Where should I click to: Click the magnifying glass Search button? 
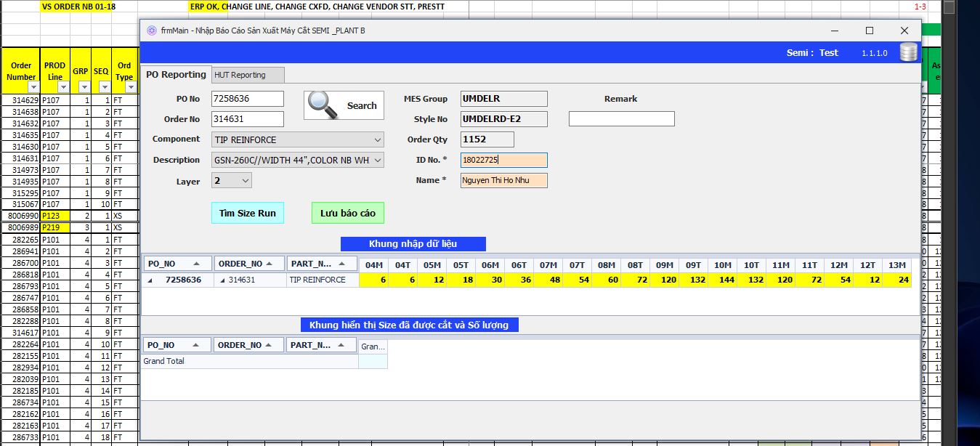click(x=343, y=105)
